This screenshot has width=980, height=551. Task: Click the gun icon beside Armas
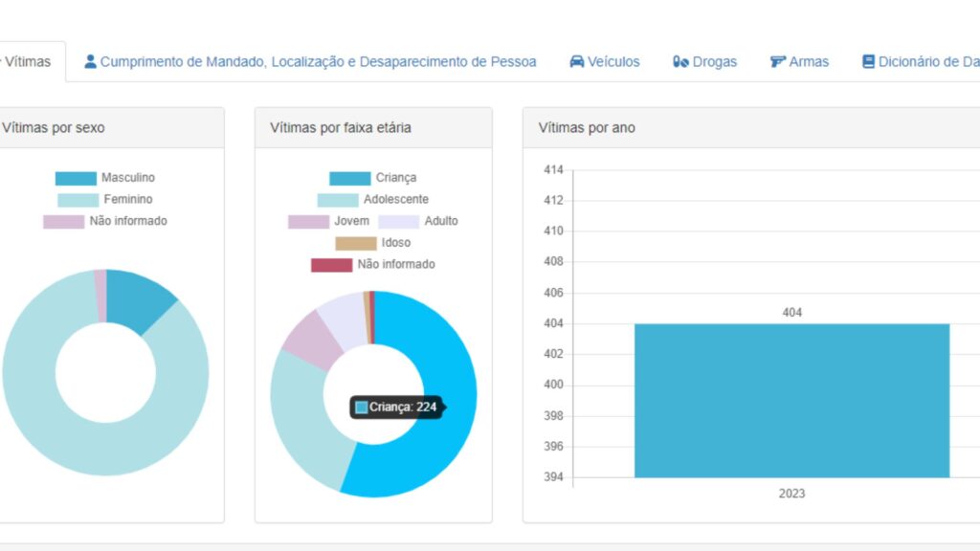777,61
